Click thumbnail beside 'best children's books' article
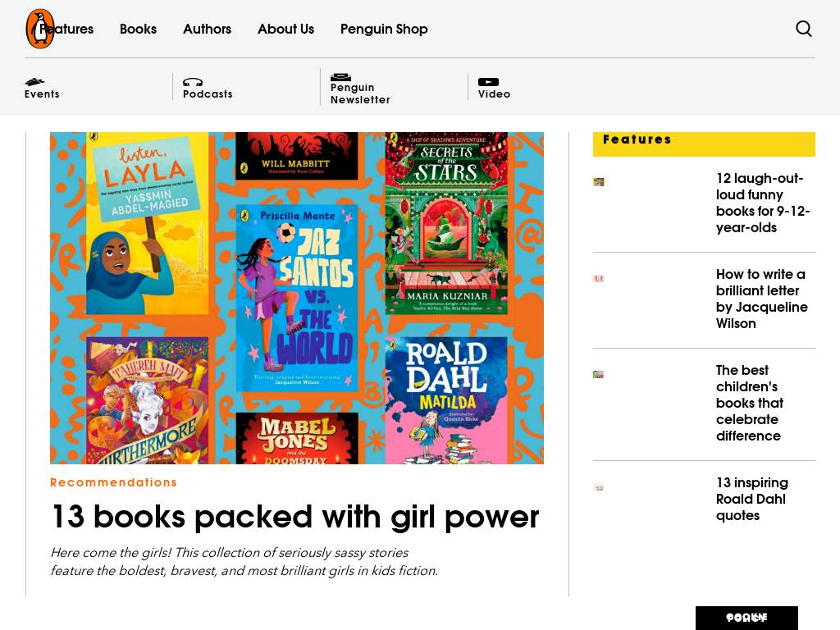 (x=599, y=374)
